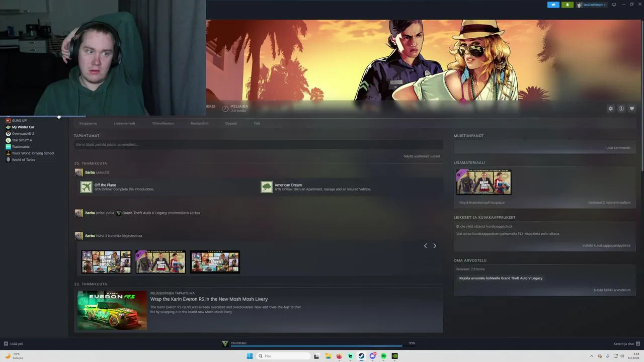Go to previous activity arrow
Screen dimensions: 644x362
[x=425, y=246]
